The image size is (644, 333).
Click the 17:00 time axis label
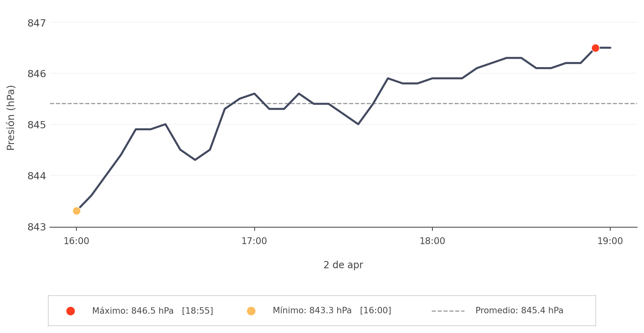tap(254, 241)
